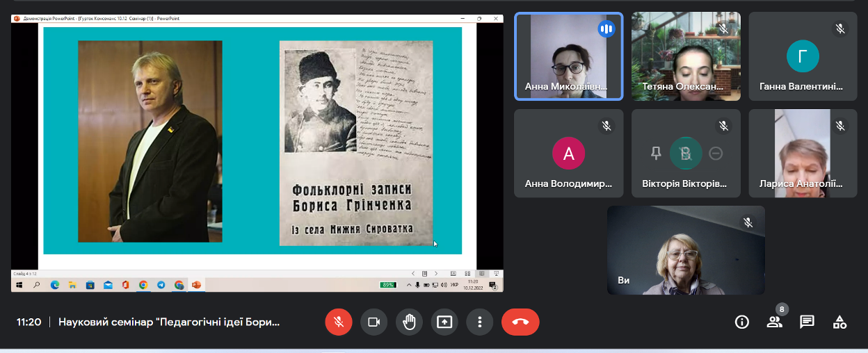Viewport: 868px width, 353px height.
Task: Toggle your camera off
Action: [373, 322]
